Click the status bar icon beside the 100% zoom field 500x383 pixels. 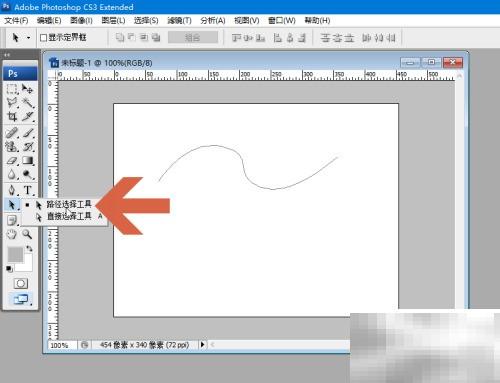(x=85, y=345)
